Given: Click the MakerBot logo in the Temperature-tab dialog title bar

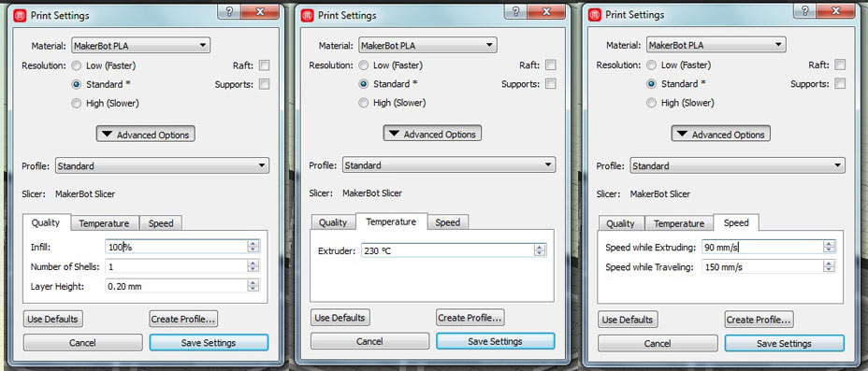Looking at the screenshot, I should click(307, 16).
